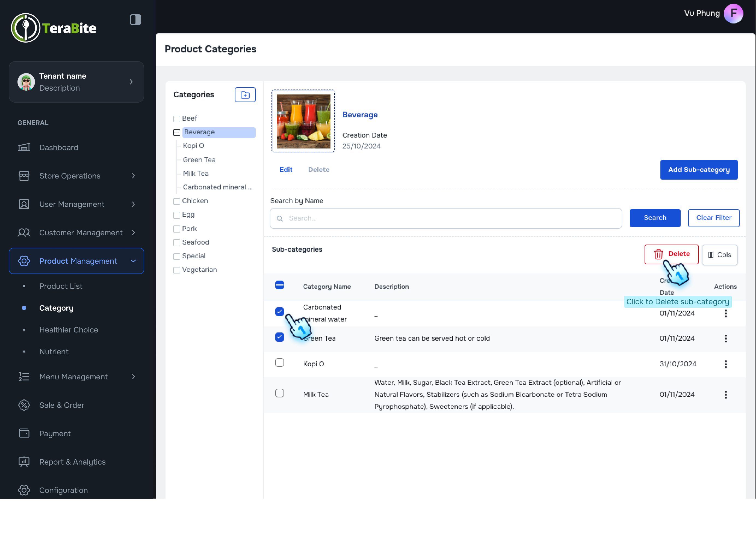Tick the Seafood category checkbox
Viewport: 756px width, 559px height.
(176, 243)
